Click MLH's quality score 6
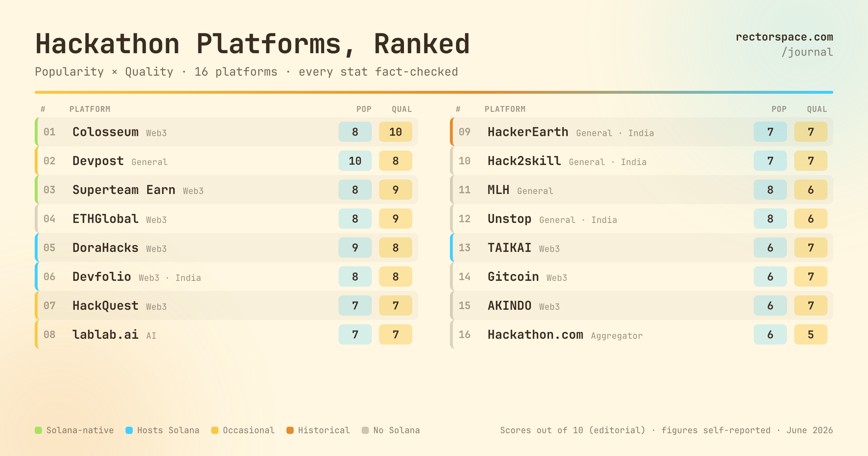 (x=811, y=190)
